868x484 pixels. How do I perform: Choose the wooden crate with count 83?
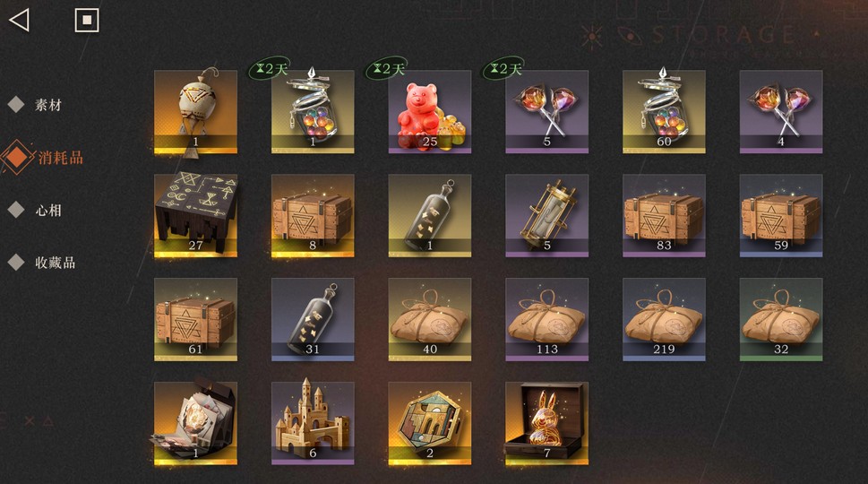pyautogui.click(x=665, y=216)
